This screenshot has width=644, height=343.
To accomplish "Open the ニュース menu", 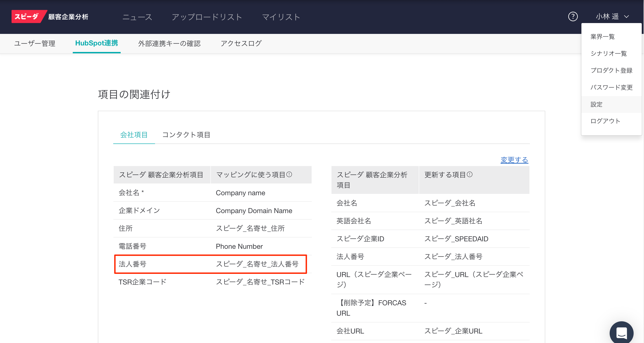I will (x=137, y=17).
